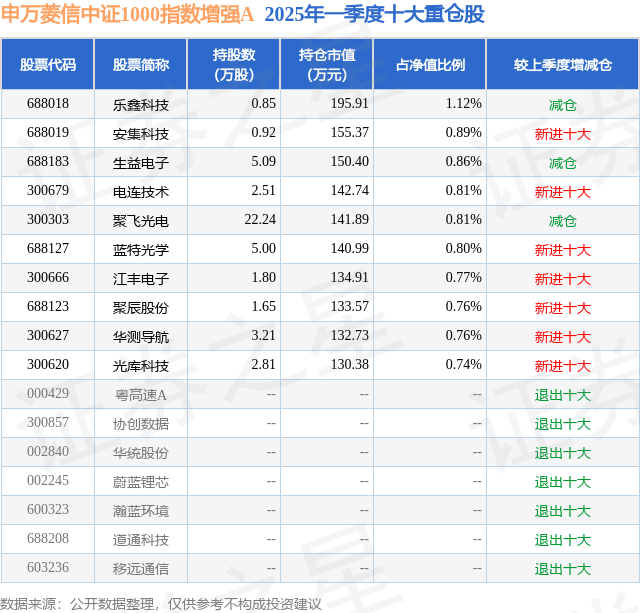Screen dimensions: 640x613
Task: Click 退出十大 status in 移远通信 row
Action: pyautogui.click(x=563, y=569)
